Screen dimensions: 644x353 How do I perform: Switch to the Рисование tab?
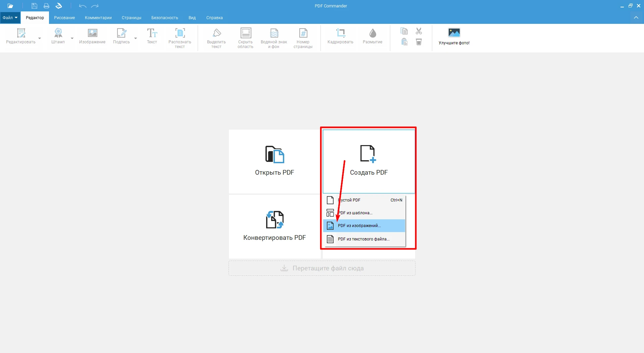(x=64, y=18)
